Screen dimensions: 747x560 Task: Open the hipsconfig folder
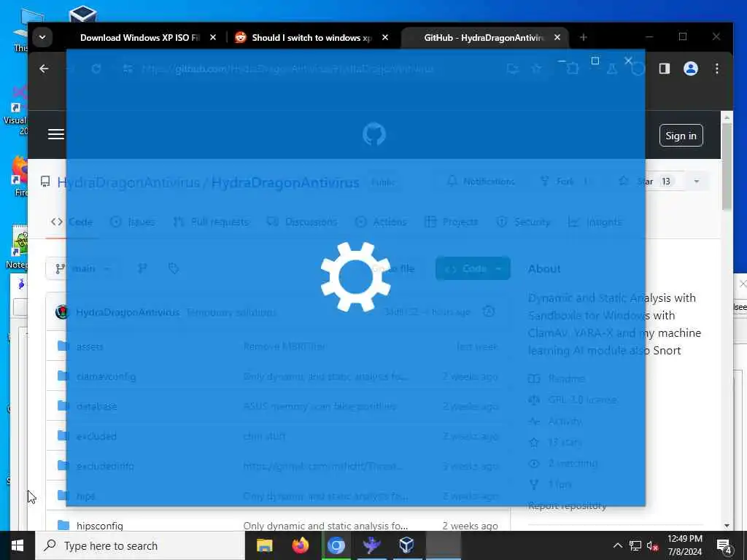click(99, 526)
